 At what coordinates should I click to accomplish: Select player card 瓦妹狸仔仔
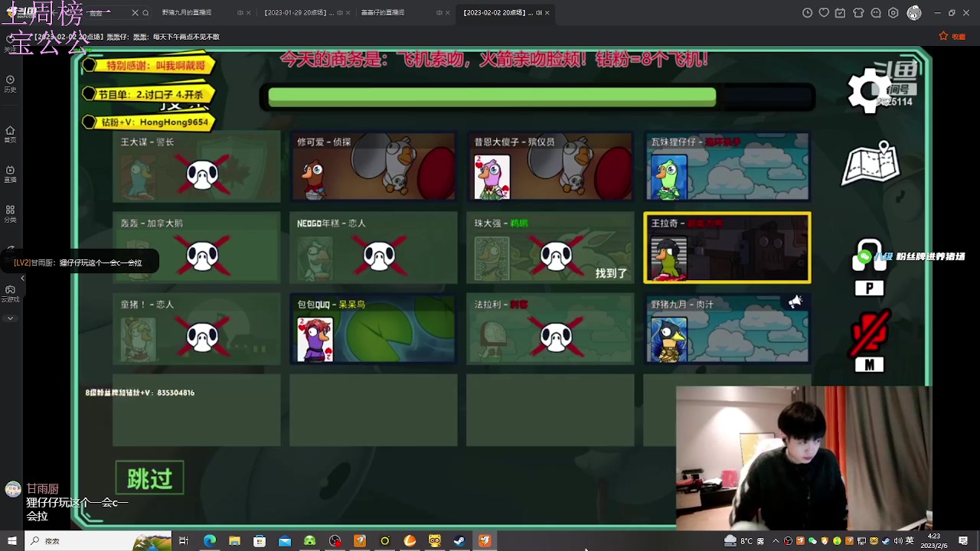click(727, 167)
